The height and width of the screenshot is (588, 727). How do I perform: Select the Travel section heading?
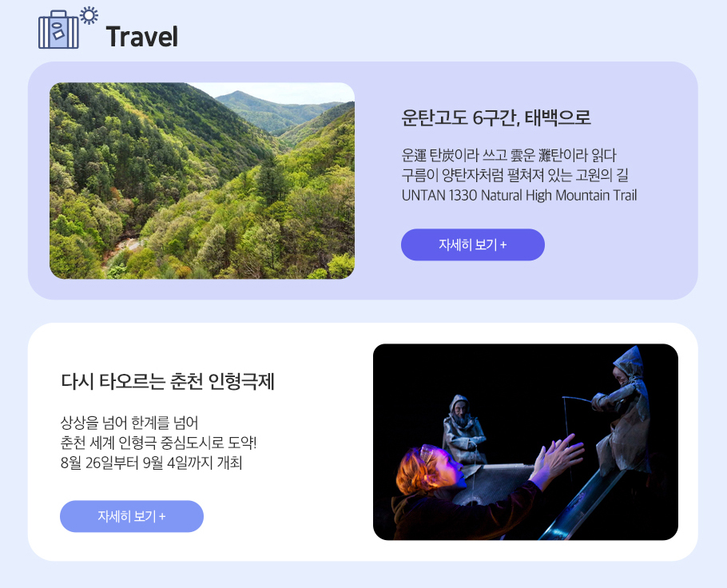click(x=142, y=37)
